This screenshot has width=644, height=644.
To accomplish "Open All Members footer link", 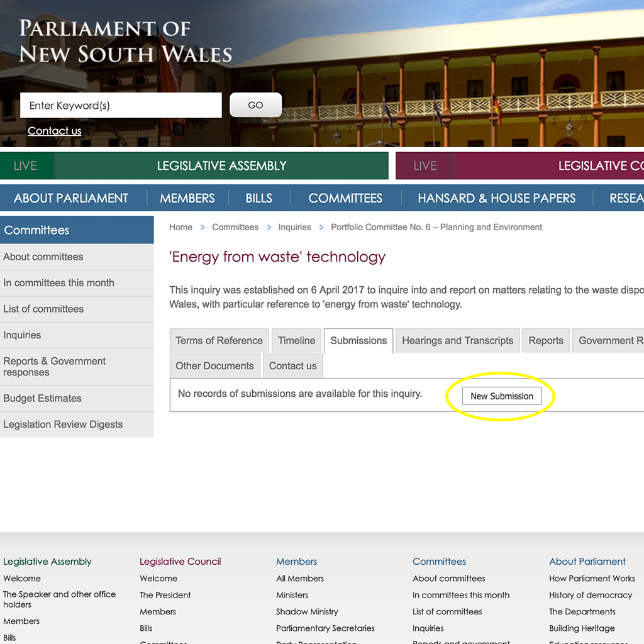I will [300, 579].
